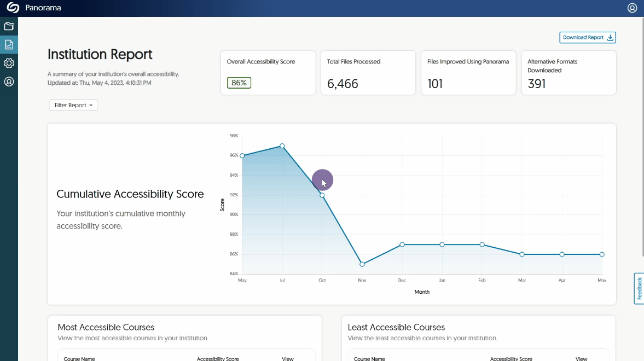Open the folder icon in the sidebar

9,26
